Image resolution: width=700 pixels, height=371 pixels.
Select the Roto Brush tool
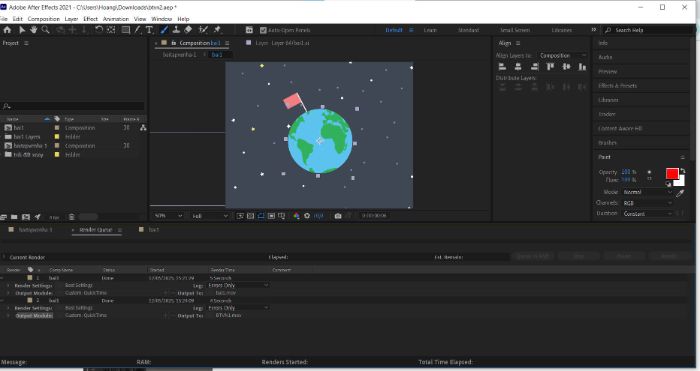203,30
